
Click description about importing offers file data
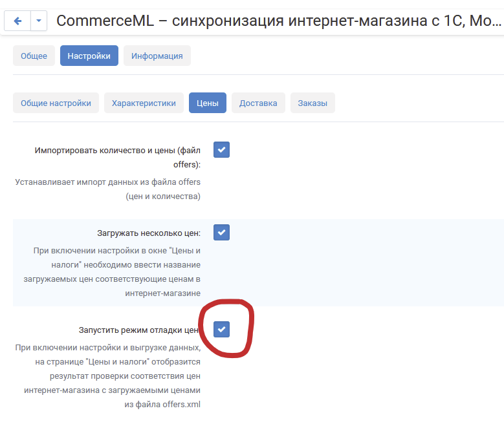107,189
